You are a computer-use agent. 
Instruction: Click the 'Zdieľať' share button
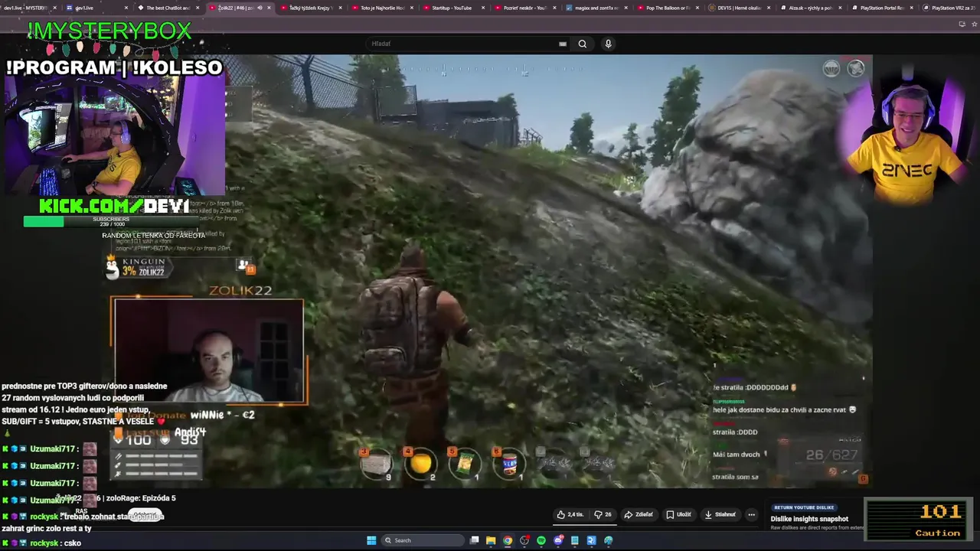click(x=639, y=514)
